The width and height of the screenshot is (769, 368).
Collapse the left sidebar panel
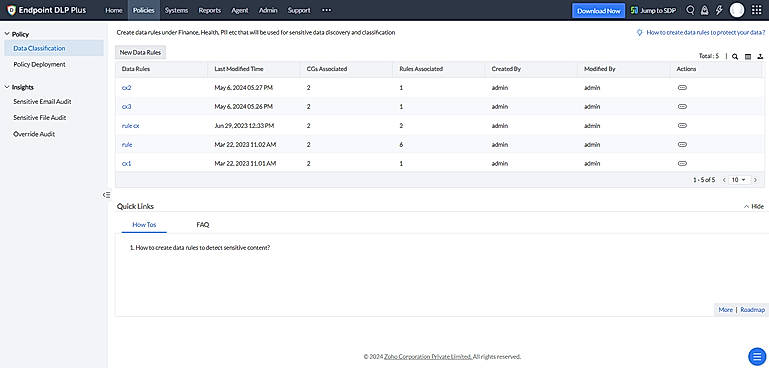(x=106, y=195)
